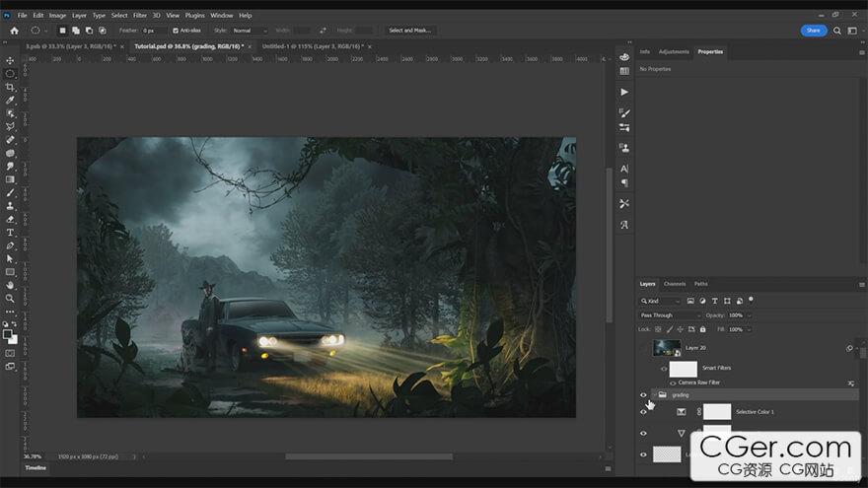Hide the Selective Color 1 layer

pyautogui.click(x=643, y=412)
